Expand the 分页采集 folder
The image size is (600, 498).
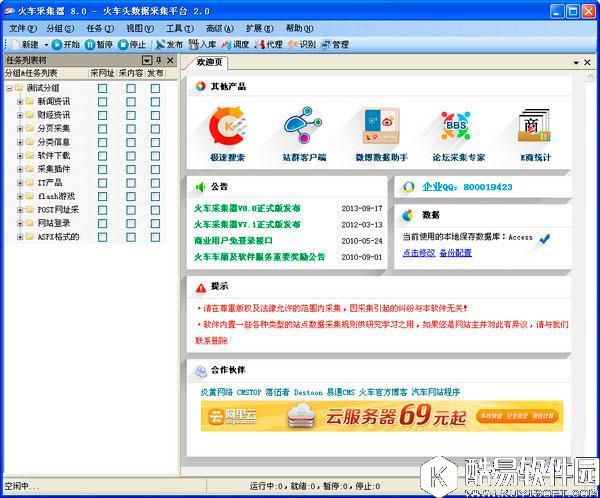click(20, 129)
